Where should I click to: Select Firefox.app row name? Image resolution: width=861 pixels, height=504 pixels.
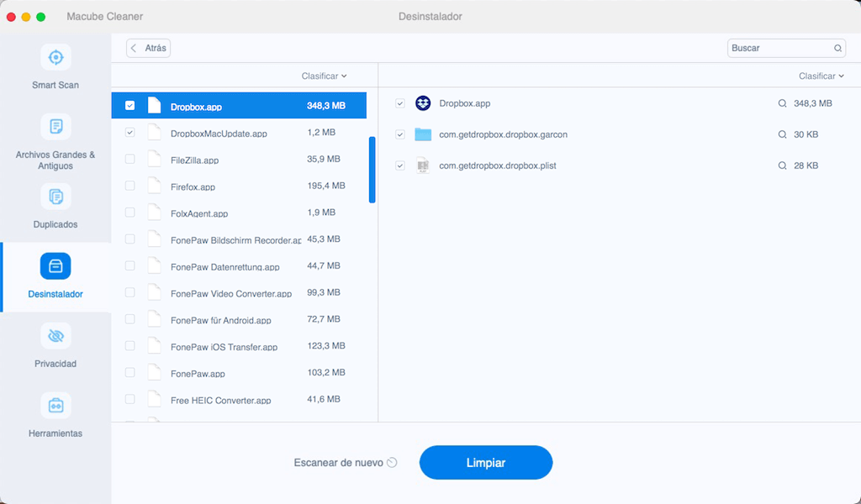193,187
